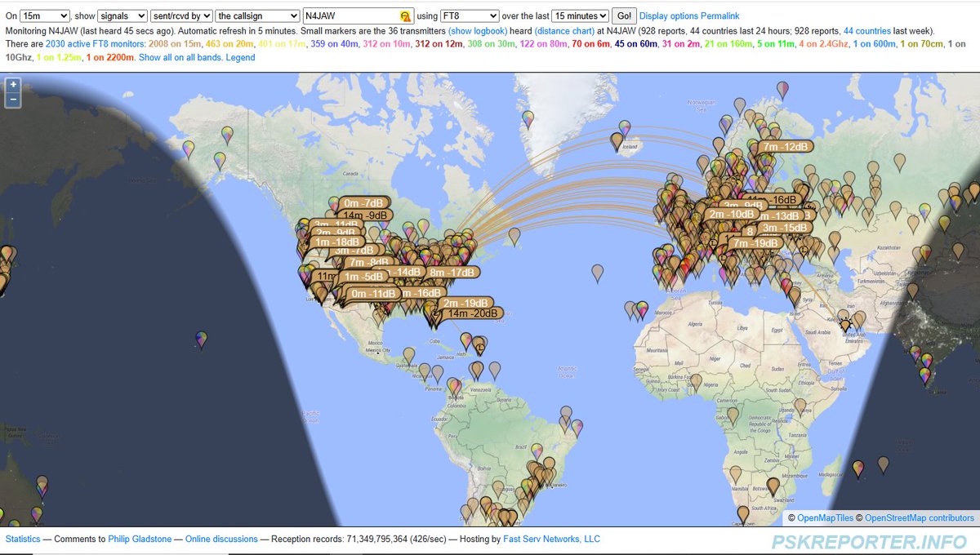Switch to '4 on 2.4Ghz' band link
The width and height of the screenshot is (980, 555).
click(824, 44)
